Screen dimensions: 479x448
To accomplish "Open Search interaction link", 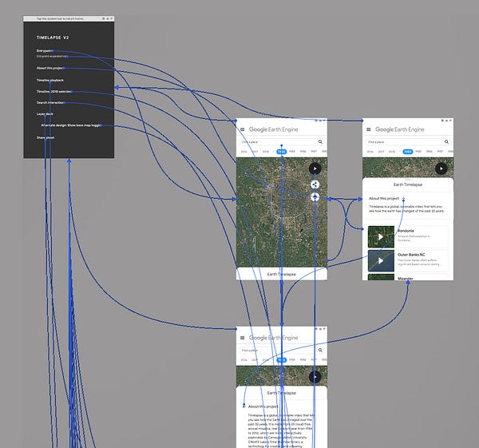I will (50, 103).
